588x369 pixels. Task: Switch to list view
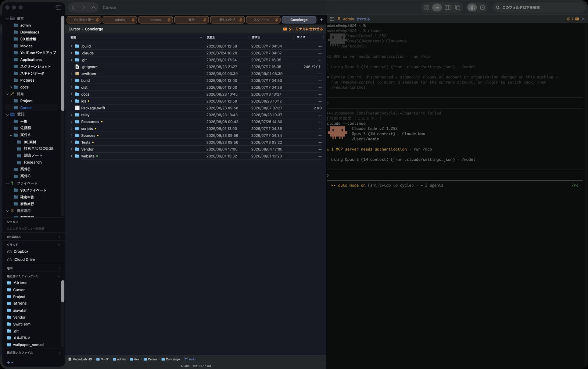[x=437, y=7]
